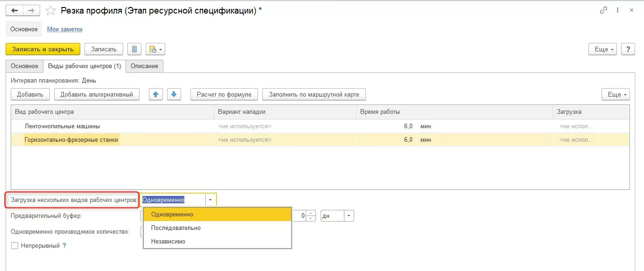Viewport: 644px width, 271px height.
Task: Open the Мои заметки link
Action: point(65,29)
